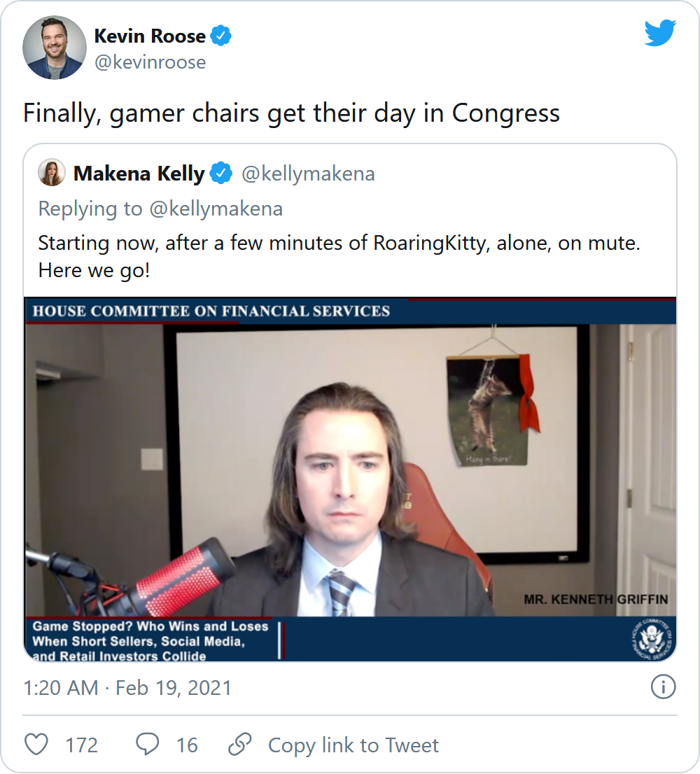
Task: Like the tweet with heart icon
Action: pyautogui.click(x=36, y=745)
